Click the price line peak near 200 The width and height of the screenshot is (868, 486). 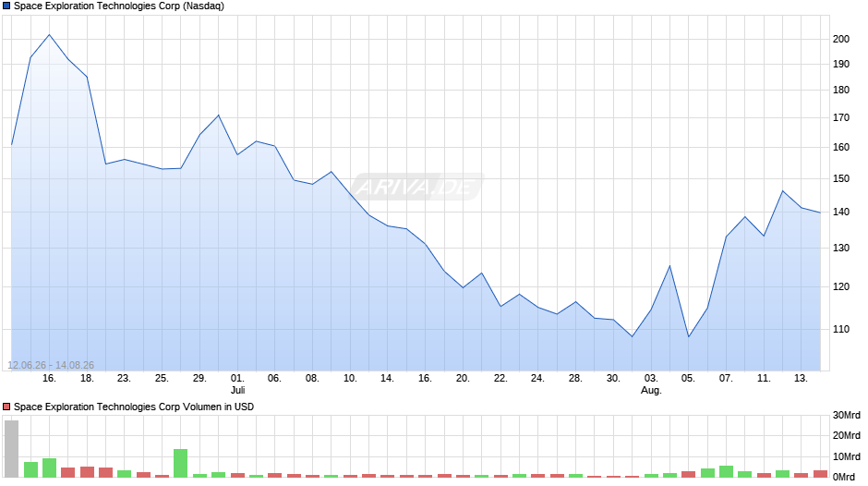pos(49,35)
